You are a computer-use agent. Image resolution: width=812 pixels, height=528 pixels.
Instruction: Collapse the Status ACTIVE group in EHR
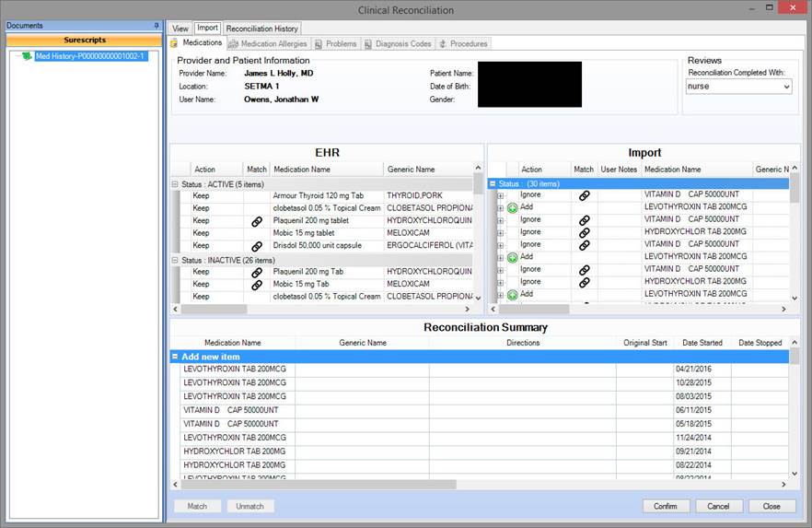(175, 184)
